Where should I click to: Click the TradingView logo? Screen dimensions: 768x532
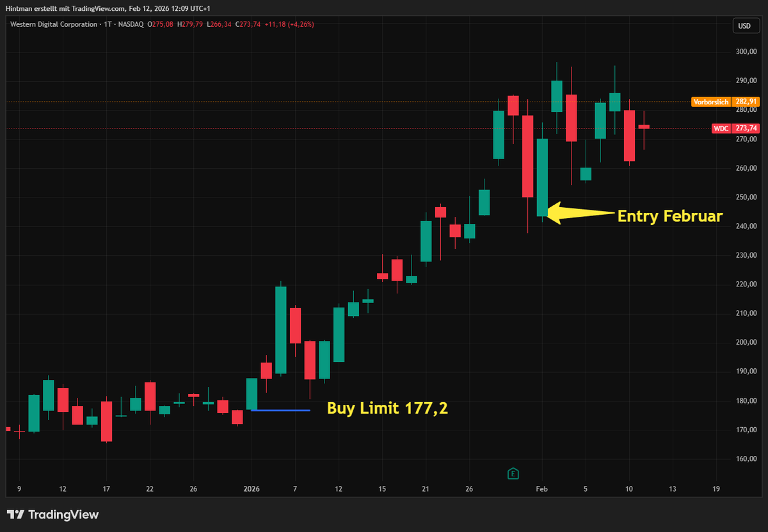(x=52, y=514)
